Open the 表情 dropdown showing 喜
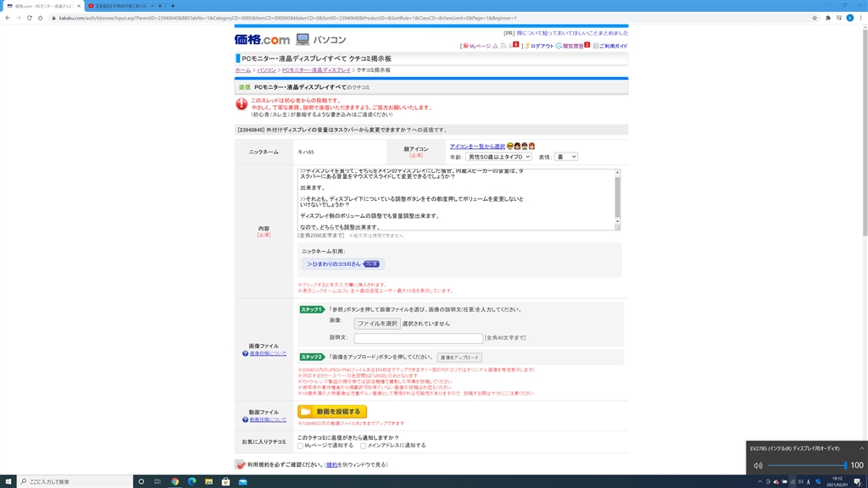Viewport: 868px width, 488px height. pyautogui.click(x=565, y=157)
